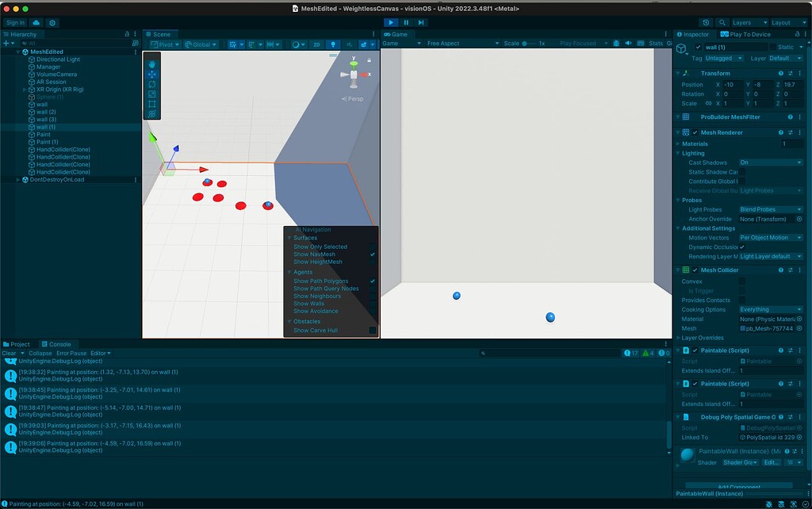This screenshot has width=812, height=509.
Task: Click the audio mute icon above the Game view
Action: click(628, 44)
